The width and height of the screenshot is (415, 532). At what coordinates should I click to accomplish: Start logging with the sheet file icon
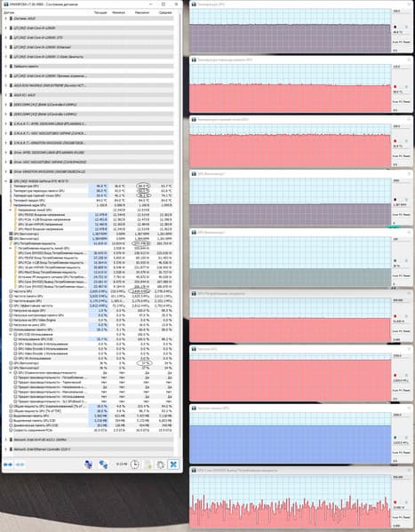pos(148,465)
